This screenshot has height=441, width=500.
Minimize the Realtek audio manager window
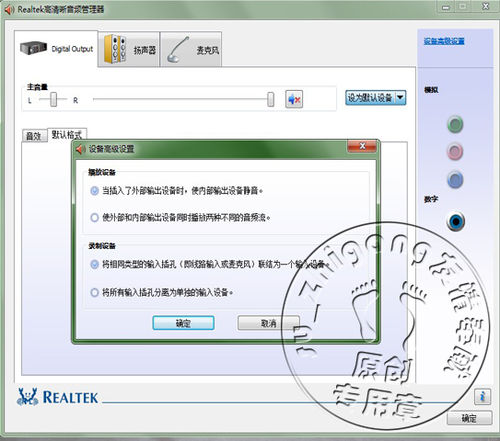tap(446, 7)
